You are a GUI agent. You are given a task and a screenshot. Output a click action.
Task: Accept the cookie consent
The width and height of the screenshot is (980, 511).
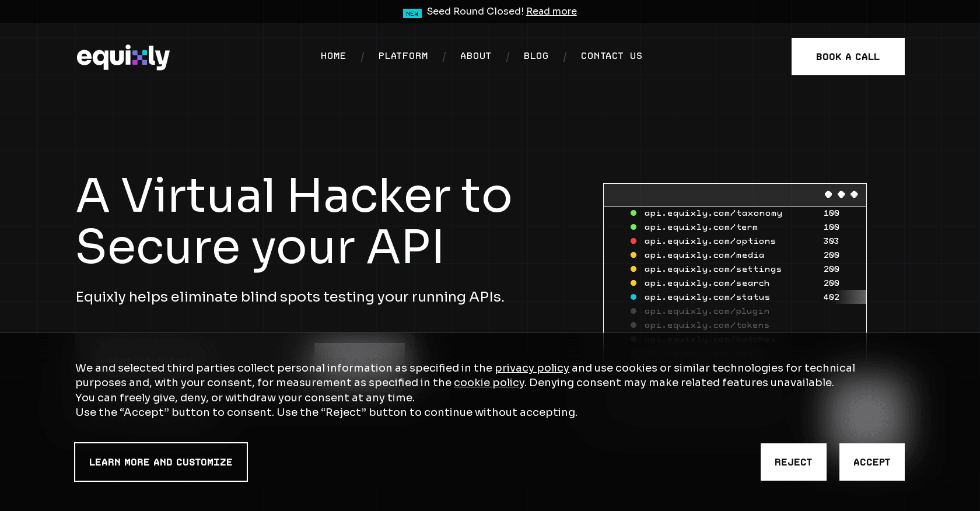871,462
